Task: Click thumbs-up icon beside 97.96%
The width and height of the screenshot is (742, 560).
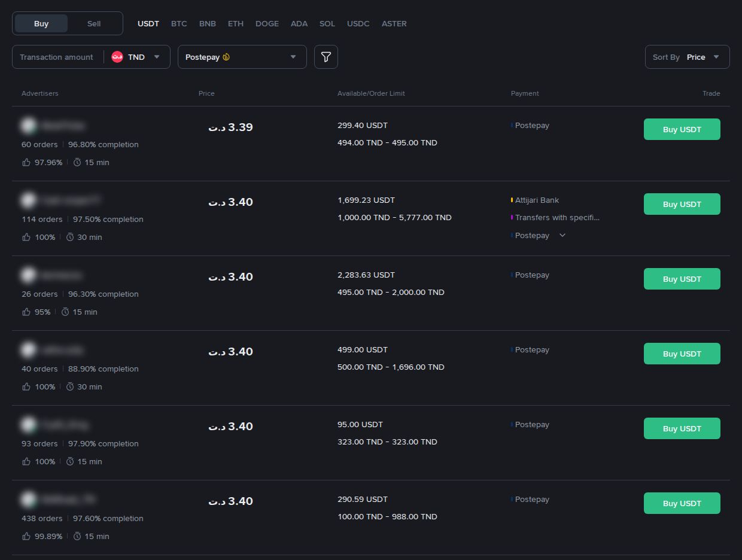Action: click(26, 162)
